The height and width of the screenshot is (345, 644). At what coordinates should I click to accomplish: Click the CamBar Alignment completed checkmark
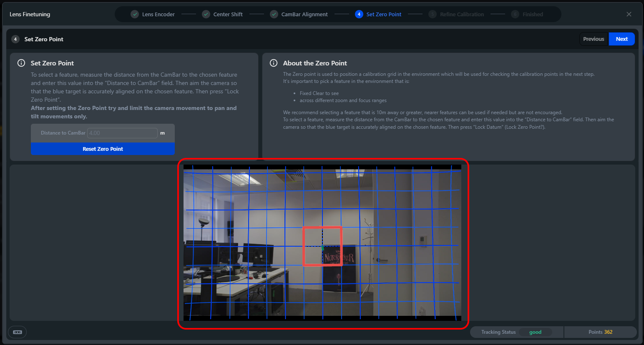point(274,14)
